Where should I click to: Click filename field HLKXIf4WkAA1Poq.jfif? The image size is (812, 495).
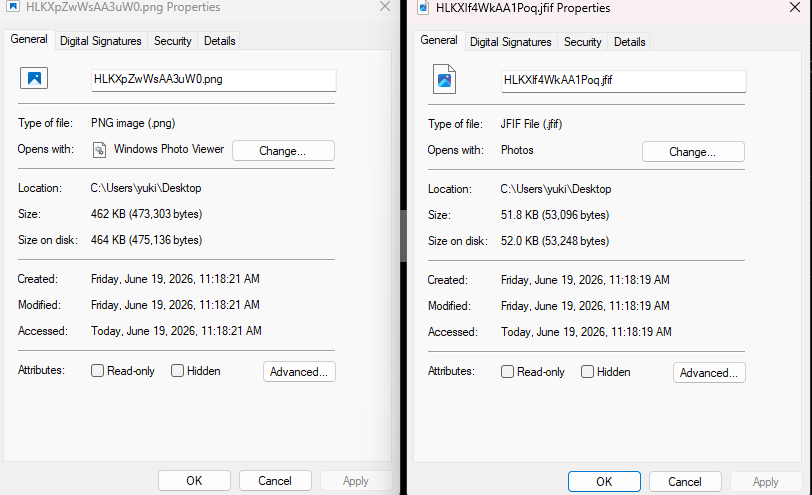click(624, 81)
